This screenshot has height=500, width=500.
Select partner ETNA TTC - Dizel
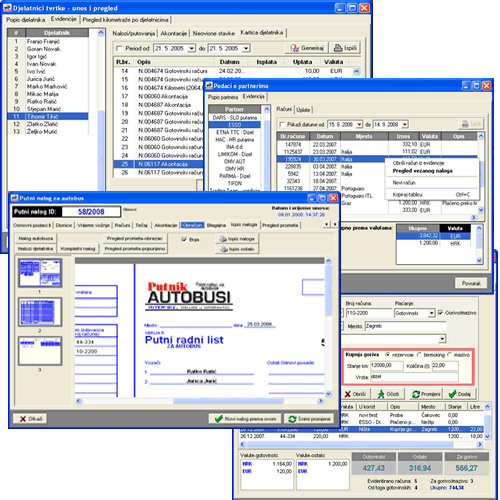pos(234,132)
